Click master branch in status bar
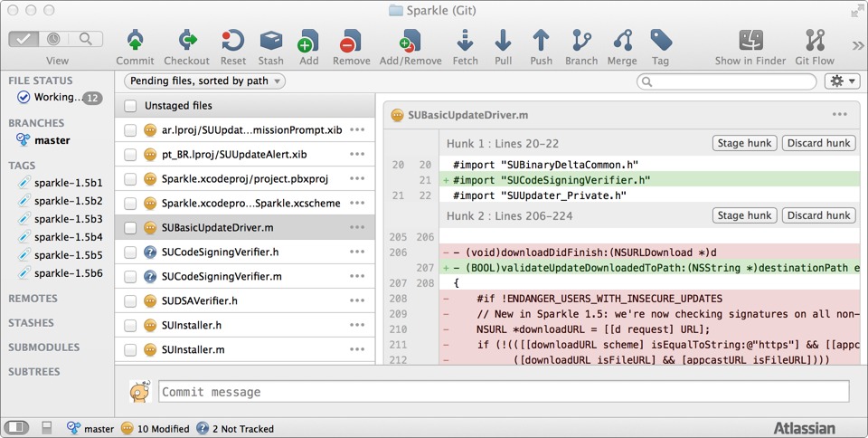Viewport: 868px width, 438px height. click(90, 429)
